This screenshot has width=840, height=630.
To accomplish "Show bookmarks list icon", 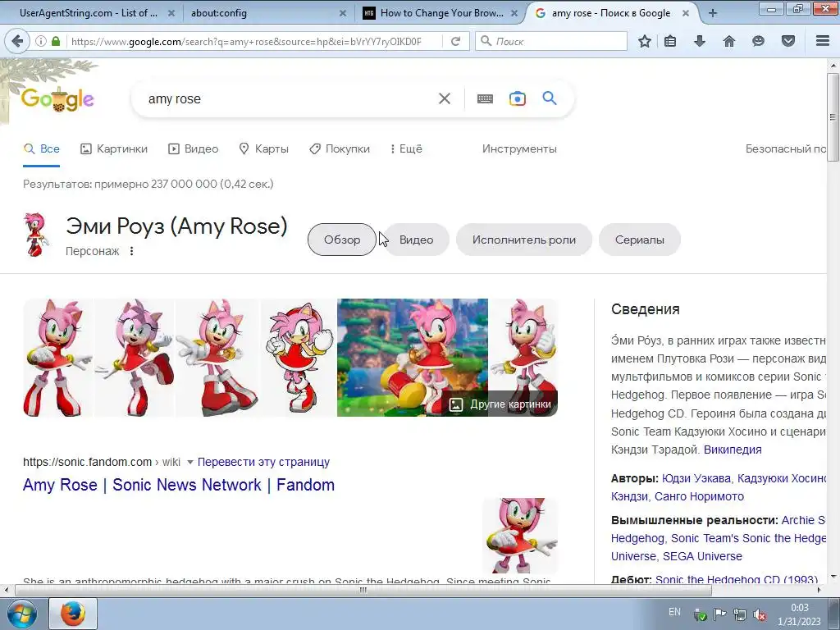I will tap(670, 41).
